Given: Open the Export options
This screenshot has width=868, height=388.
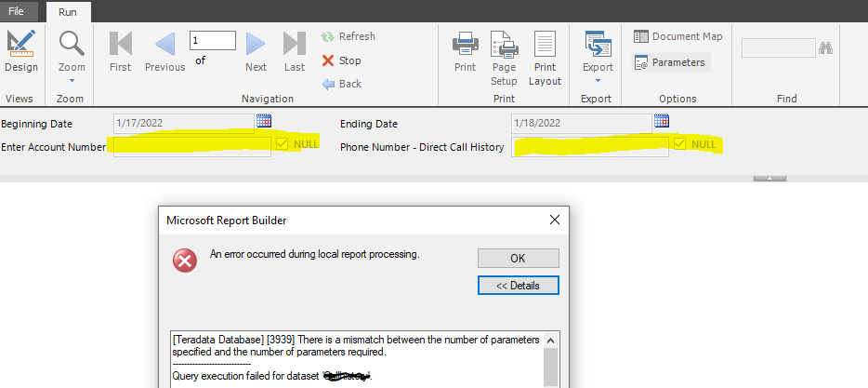Looking at the screenshot, I should pos(598,51).
